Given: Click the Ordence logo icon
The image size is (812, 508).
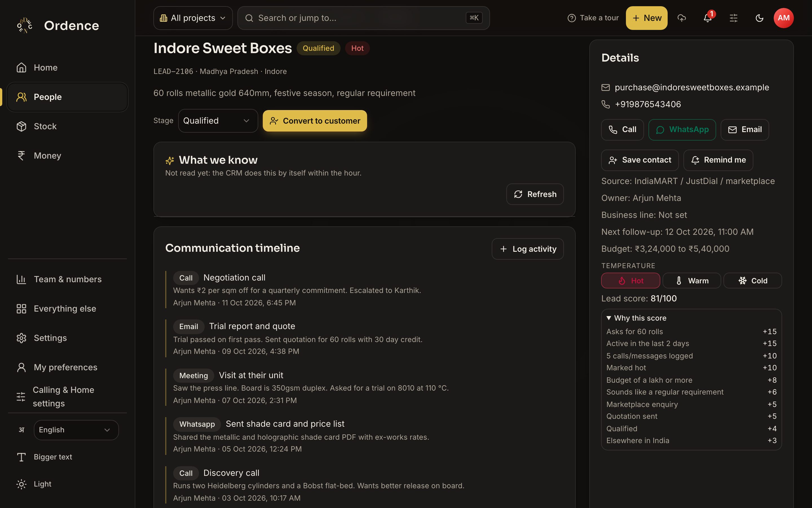Looking at the screenshot, I should pos(25,25).
